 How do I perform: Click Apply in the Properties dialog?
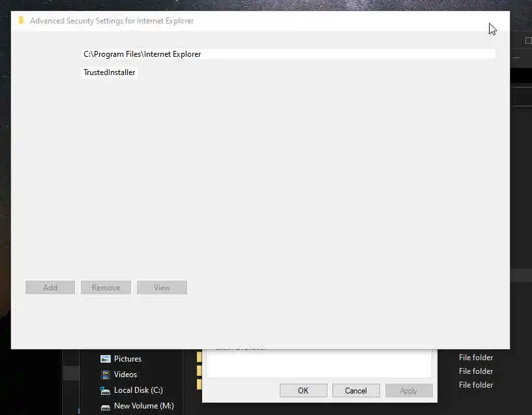409,391
